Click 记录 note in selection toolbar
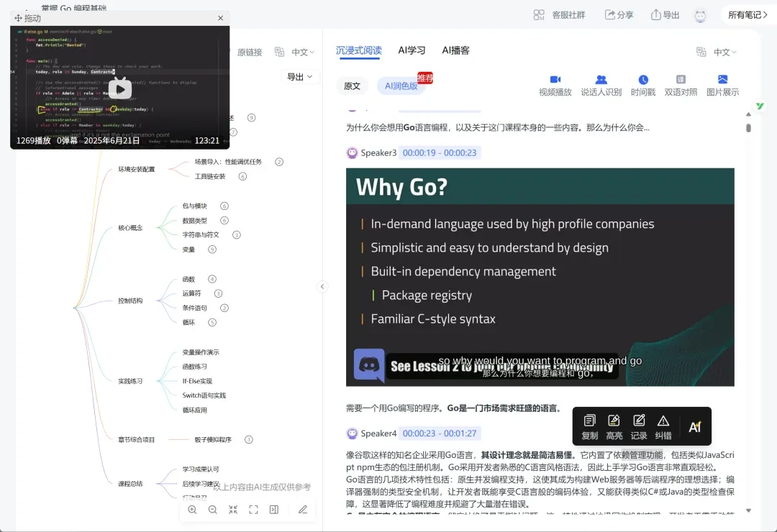The image size is (777, 532). coord(639,427)
